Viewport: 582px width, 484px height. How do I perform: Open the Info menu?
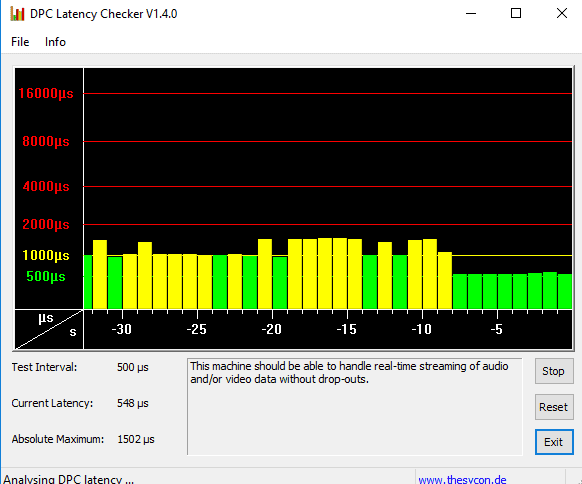pos(55,42)
